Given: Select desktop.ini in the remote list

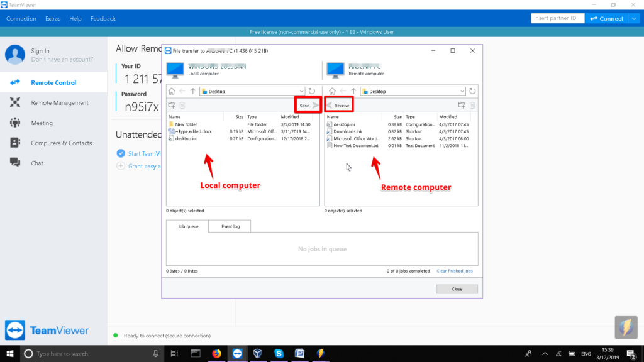Looking at the screenshot, I should 344,124.
